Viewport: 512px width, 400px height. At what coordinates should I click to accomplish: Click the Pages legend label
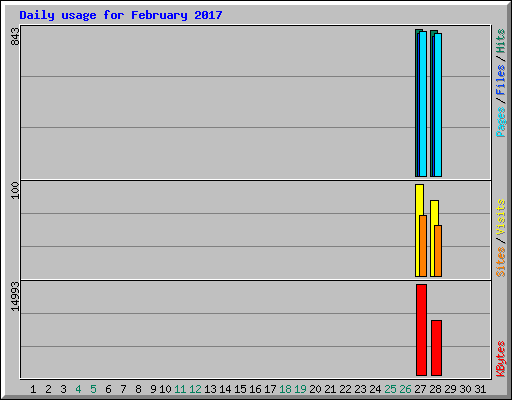(500, 122)
